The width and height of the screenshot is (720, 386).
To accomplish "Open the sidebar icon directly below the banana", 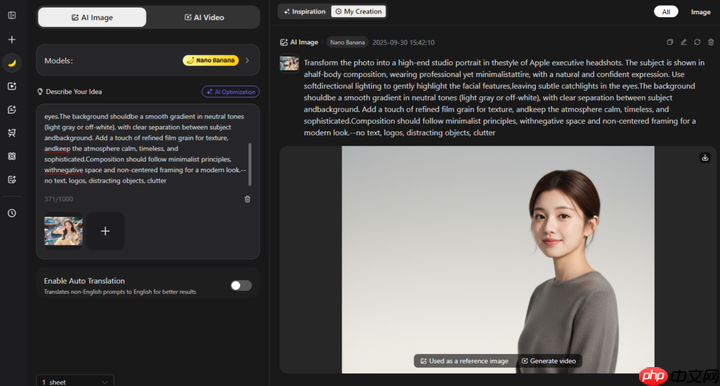I will 12,86.
